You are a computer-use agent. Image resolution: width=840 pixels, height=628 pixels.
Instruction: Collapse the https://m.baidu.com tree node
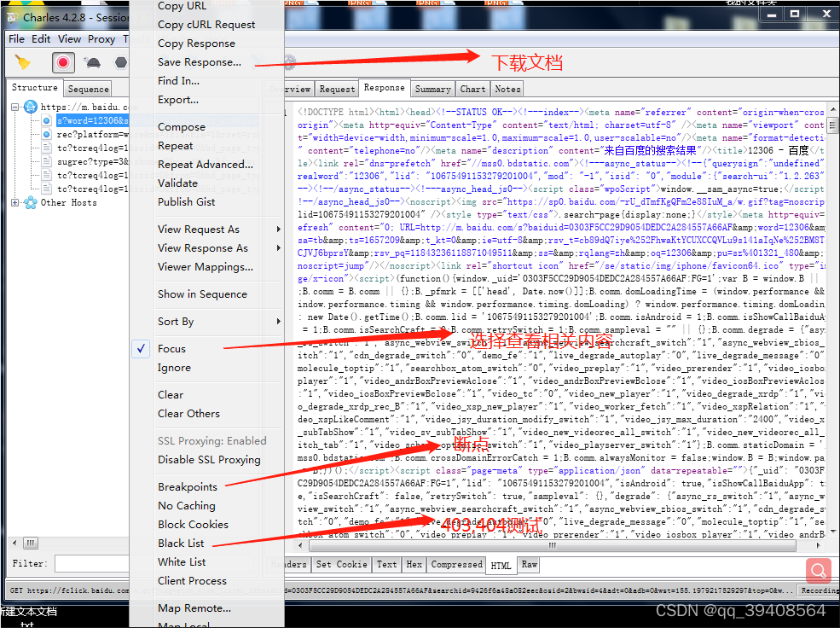click(15, 107)
